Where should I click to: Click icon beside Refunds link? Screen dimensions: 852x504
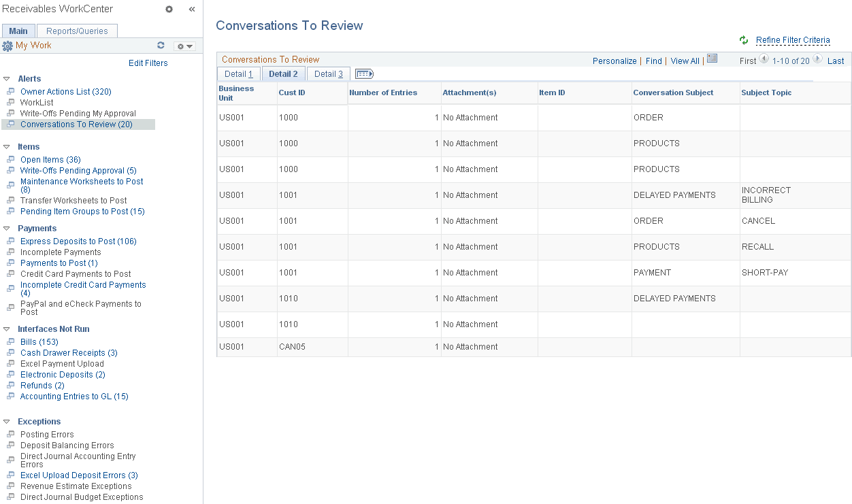pyautogui.click(x=10, y=385)
